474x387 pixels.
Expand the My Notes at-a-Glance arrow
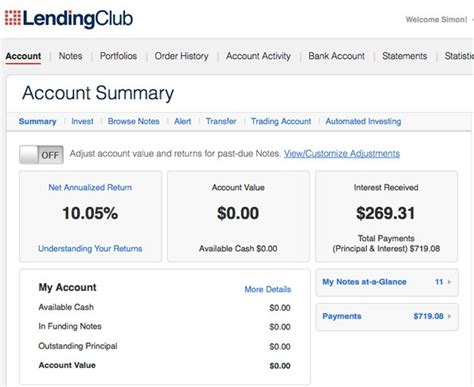coord(449,282)
